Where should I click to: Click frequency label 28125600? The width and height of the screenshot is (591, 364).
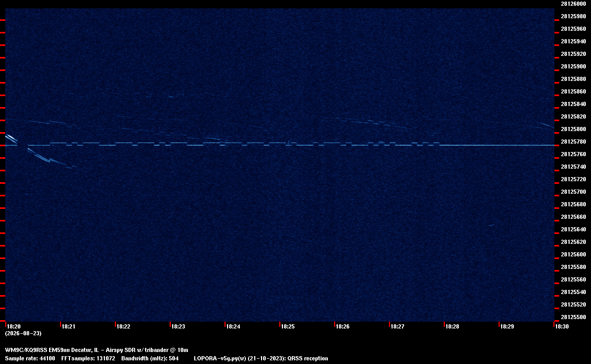tap(573, 255)
